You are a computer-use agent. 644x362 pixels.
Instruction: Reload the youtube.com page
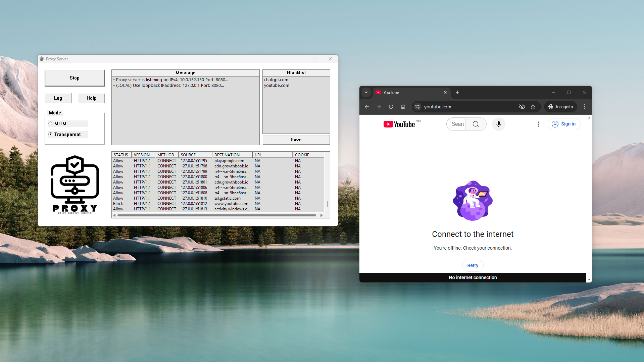tap(391, 107)
